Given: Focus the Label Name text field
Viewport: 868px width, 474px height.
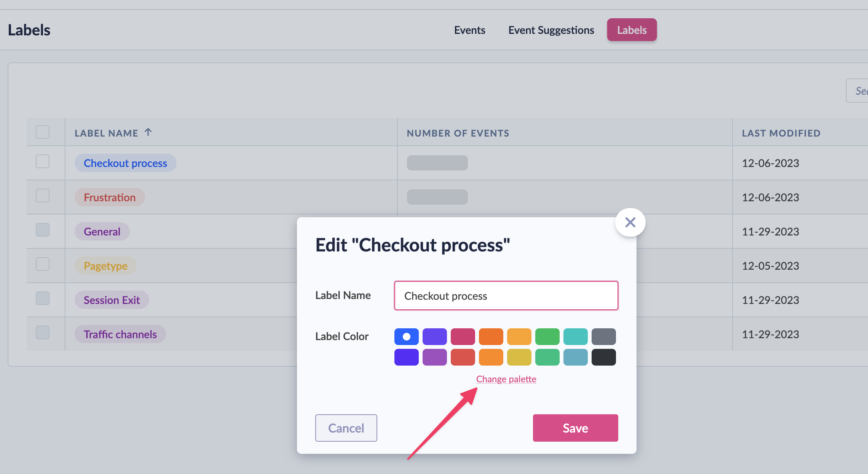Looking at the screenshot, I should click(506, 296).
